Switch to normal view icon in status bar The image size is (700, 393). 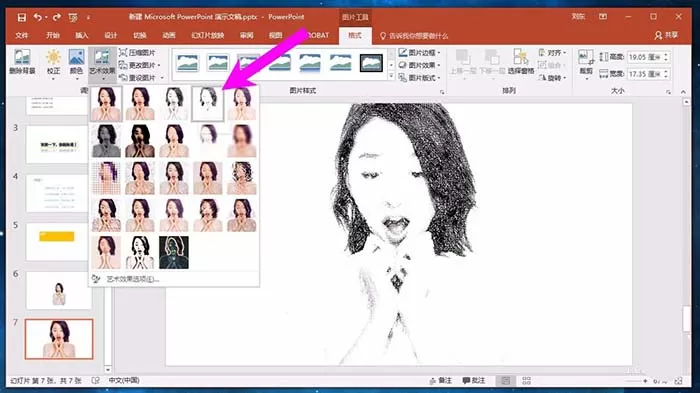(x=505, y=380)
